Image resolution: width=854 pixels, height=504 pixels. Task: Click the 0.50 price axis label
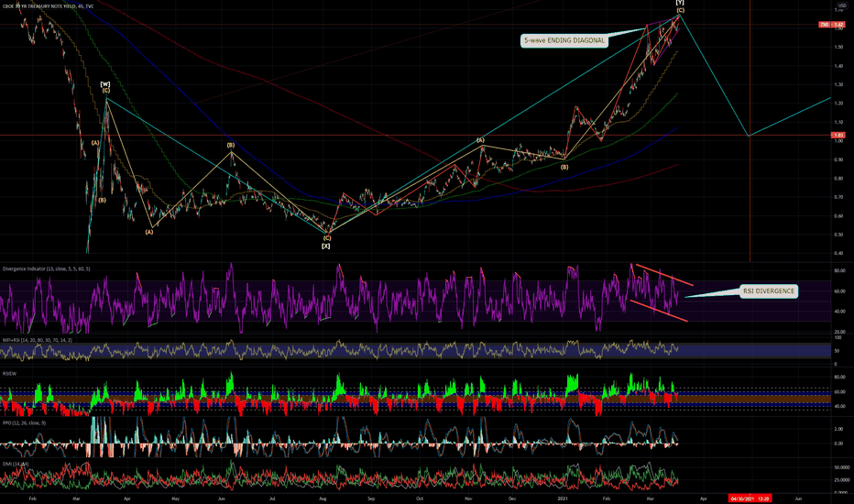click(838, 235)
